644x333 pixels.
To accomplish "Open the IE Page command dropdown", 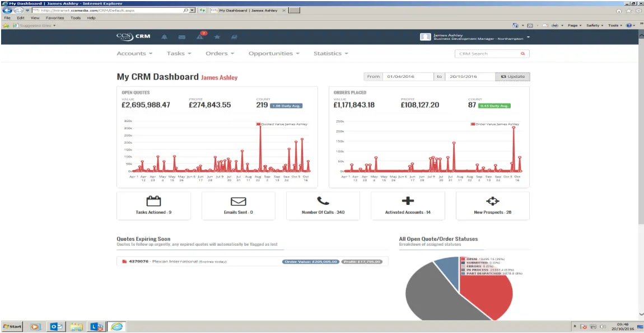I will (x=574, y=25).
